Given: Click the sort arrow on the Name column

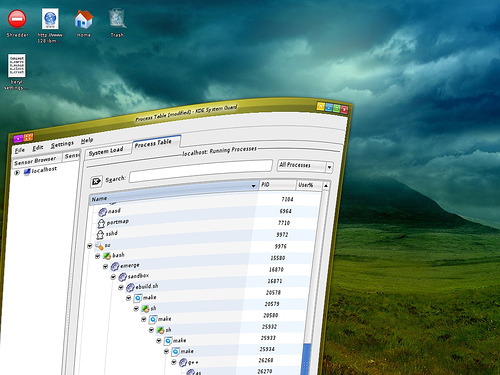Looking at the screenshot, I should coord(254,186).
